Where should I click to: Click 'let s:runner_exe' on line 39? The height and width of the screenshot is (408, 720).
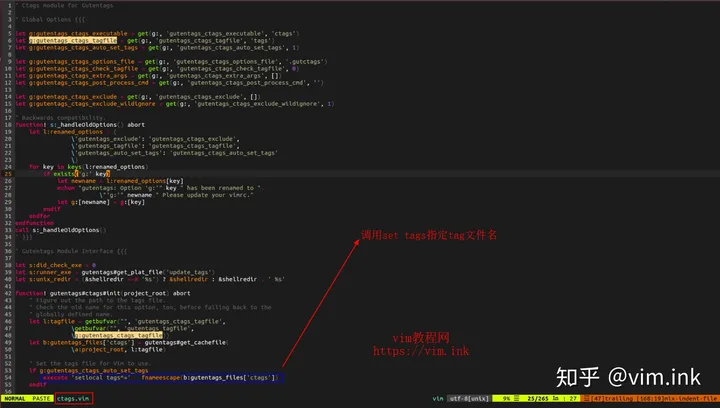coord(115,272)
